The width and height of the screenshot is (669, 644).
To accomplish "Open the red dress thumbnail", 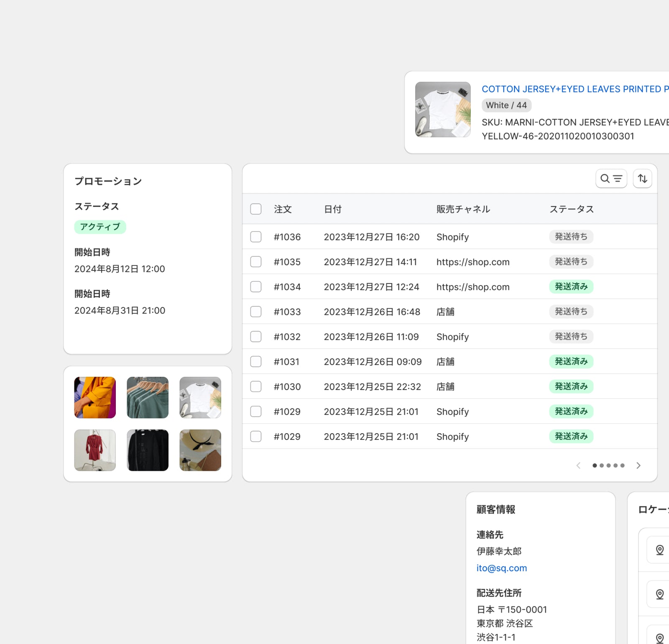I will pos(95,450).
